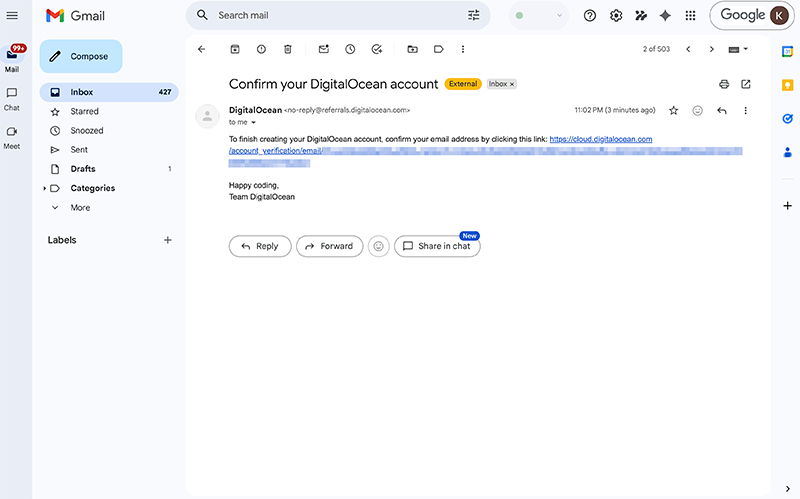Go to the Drafts folder
The height and width of the screenshot is (499, 800).
[83, 169]
